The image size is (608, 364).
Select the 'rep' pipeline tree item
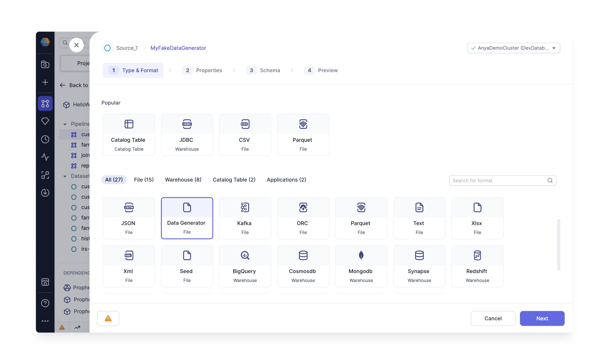(x=80, y=166)
